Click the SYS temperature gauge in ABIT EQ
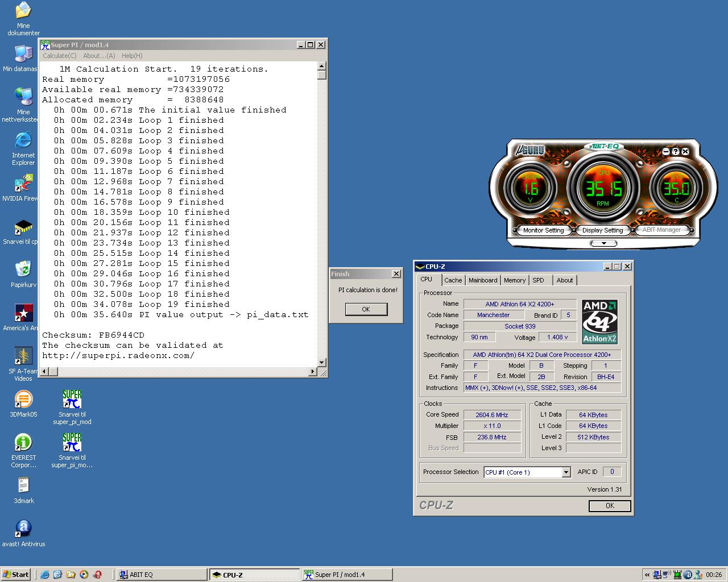The height and width of the screenshot is (582, 728). (x=676, y=188)
